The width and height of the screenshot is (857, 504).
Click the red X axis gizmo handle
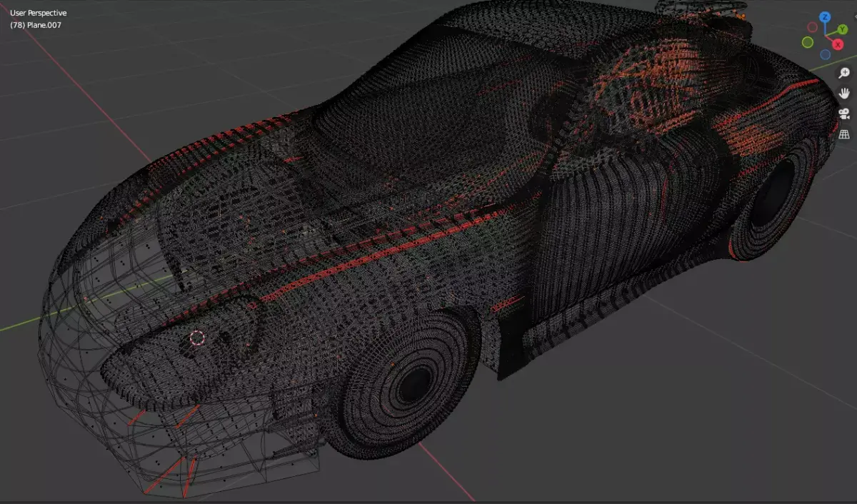[838, 44]
